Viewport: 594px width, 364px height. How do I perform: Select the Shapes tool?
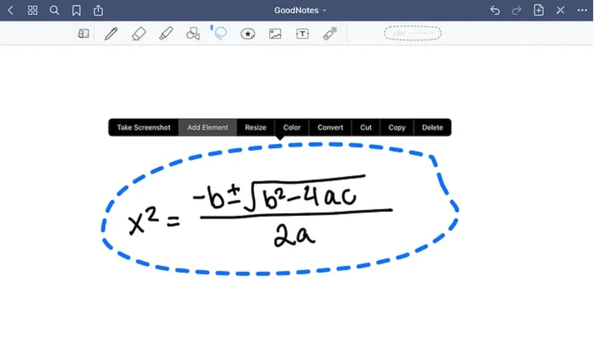click(x=193, y=33)
